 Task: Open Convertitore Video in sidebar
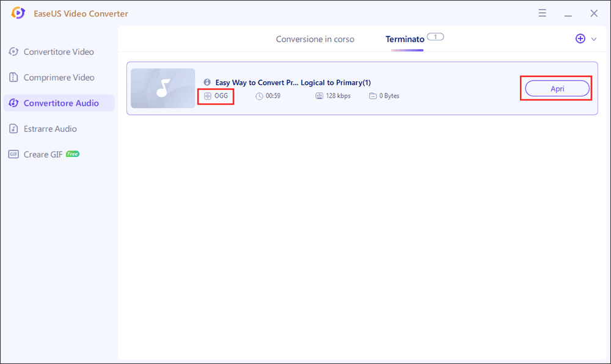pyautogui.click(x=59, y=52)
